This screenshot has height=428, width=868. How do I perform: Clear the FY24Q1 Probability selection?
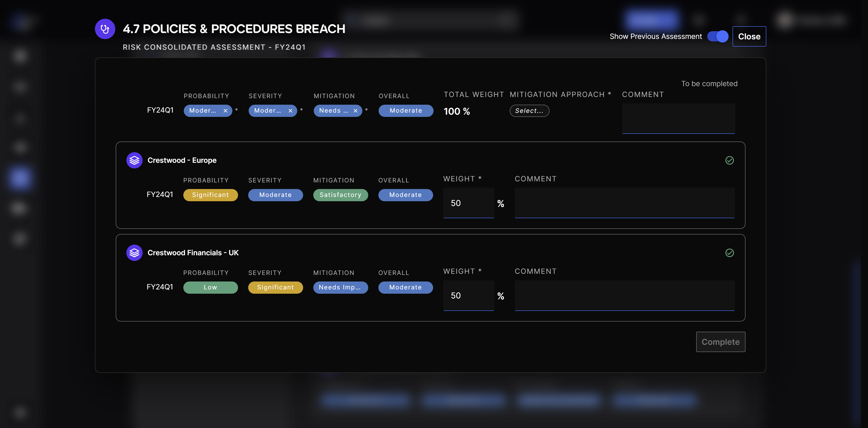coord(225,111)
